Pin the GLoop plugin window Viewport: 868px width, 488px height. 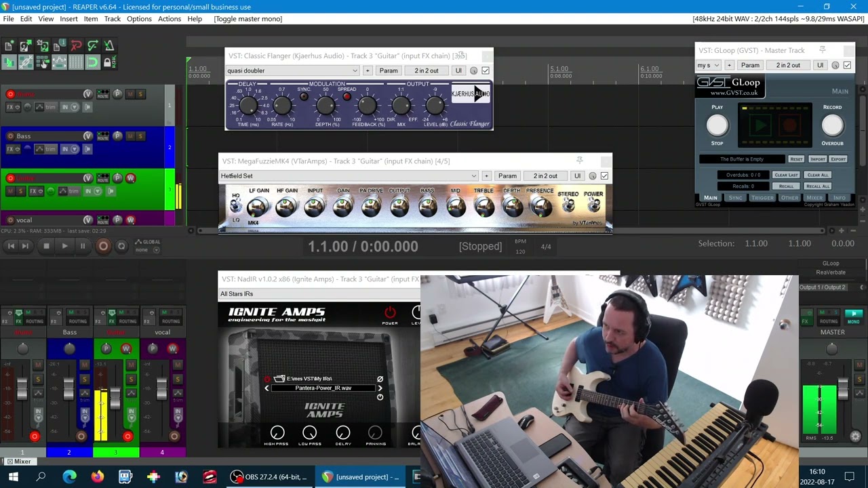tap(823, 50)
